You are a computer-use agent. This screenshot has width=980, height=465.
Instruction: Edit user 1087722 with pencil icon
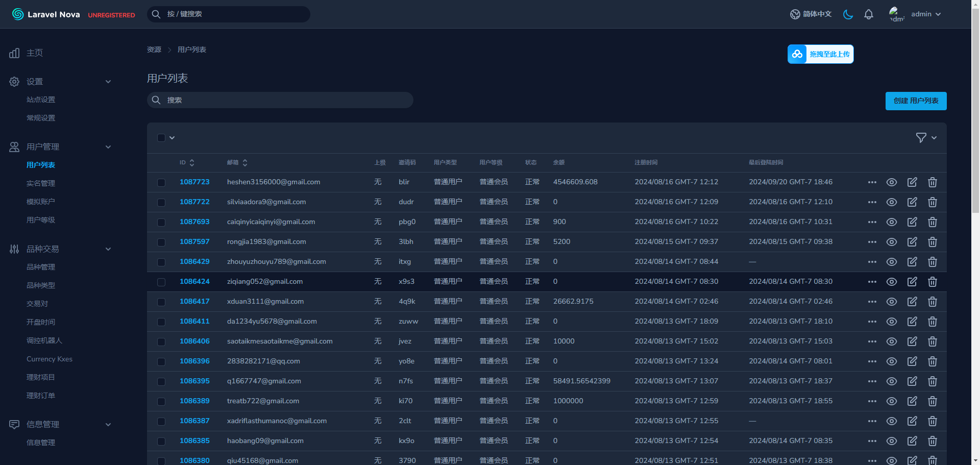point(912,202)
